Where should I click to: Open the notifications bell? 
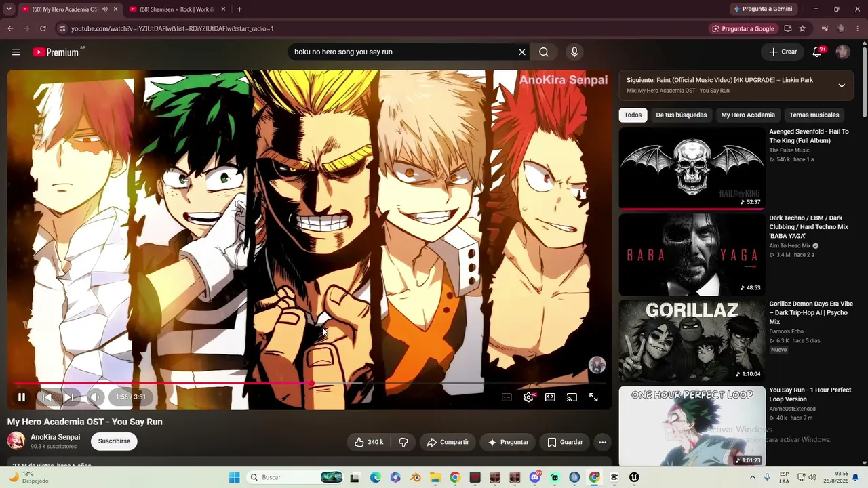[818, 52]
